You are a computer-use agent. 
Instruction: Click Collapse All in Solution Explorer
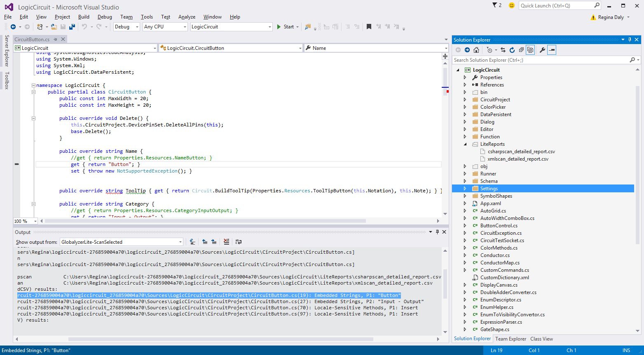(x=521, y=50)
